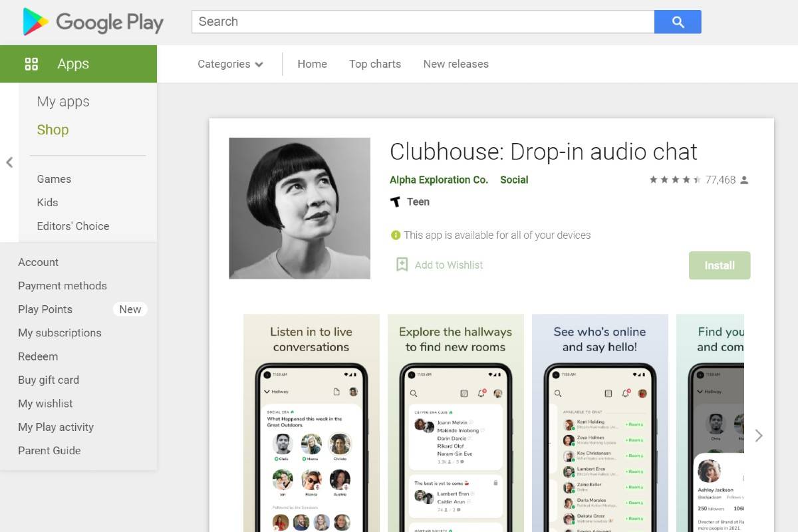
Task: Click the star rating display
Action: (675, 180)
